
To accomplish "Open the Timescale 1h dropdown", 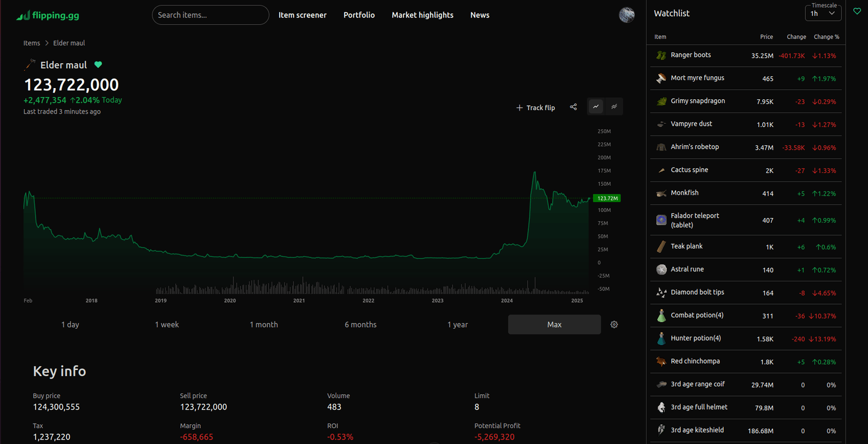I will tap(823, 14).
